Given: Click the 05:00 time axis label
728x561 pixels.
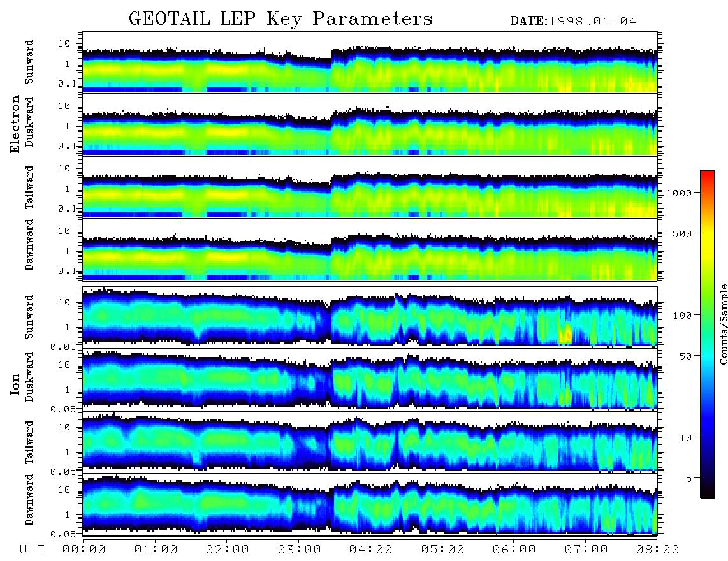Looking at the screenshot, I should point(443,550).
